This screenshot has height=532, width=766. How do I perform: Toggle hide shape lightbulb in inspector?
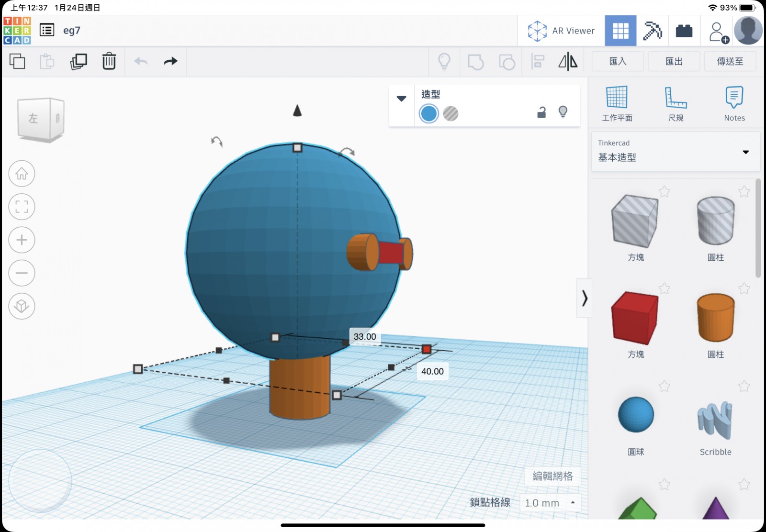coord(563,112)
